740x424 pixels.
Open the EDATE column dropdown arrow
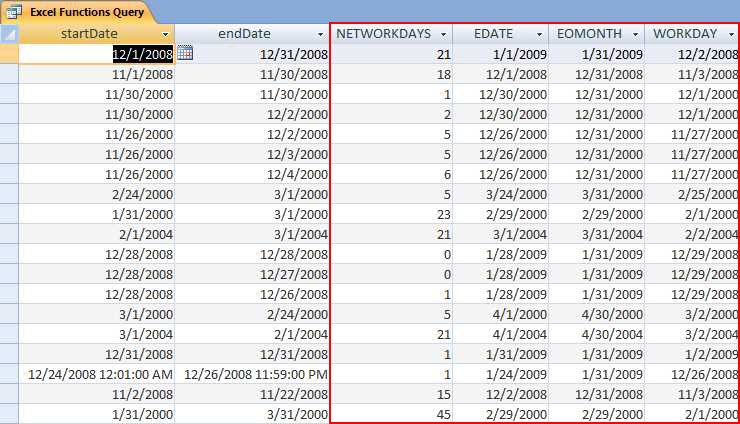tap(539, 34)
